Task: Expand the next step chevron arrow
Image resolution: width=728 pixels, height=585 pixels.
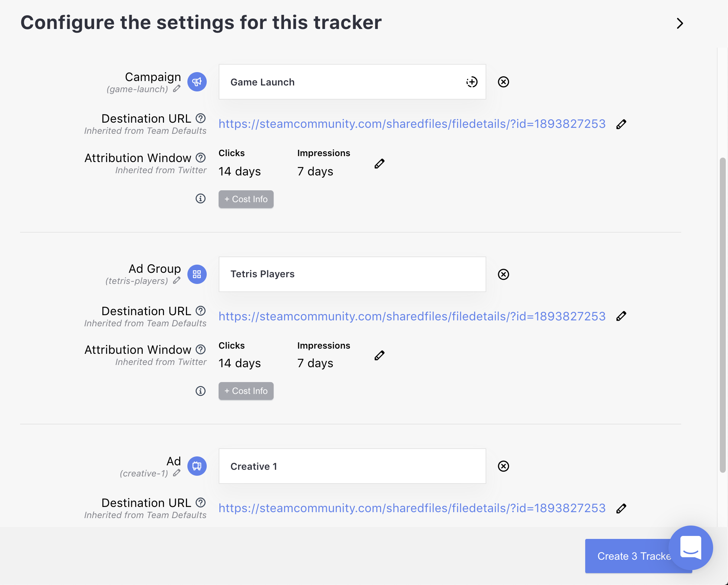Action: click(680, 23)
